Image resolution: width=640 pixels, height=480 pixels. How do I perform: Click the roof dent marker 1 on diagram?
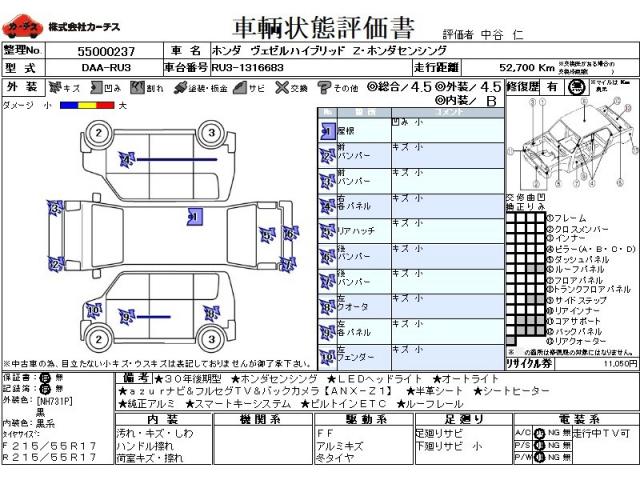pos(193,214)
